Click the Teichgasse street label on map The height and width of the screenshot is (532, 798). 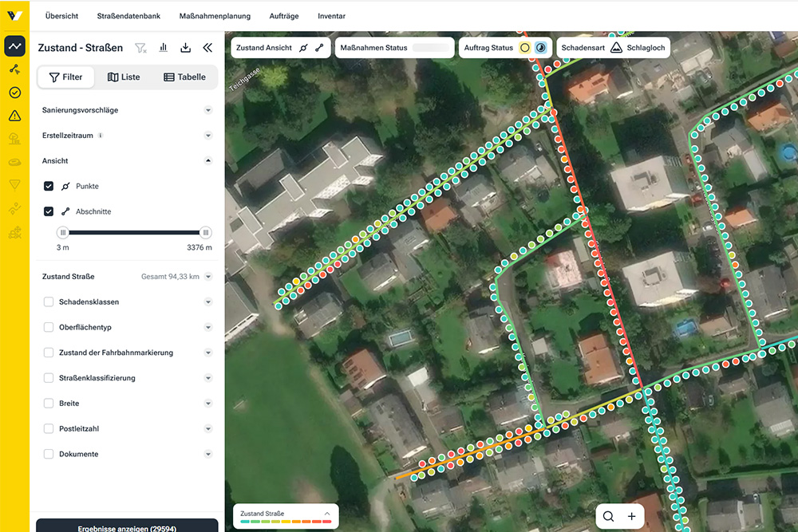(245, 79)
